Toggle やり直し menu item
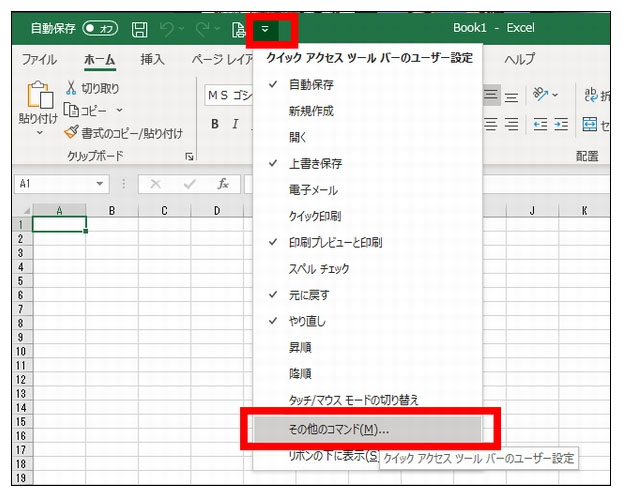 (x=368, y=321)
